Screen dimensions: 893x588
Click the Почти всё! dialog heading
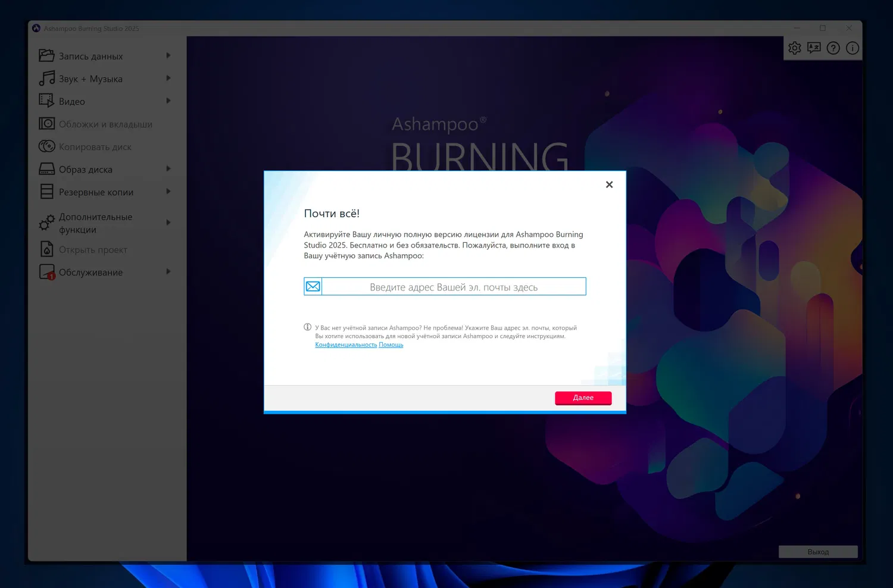pos(332,213)
